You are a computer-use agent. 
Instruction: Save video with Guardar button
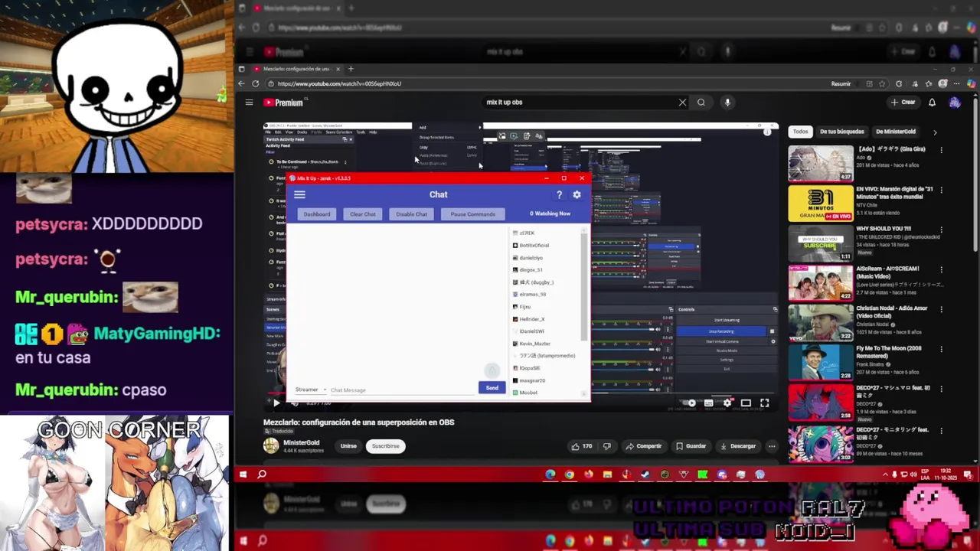point(691,446)
